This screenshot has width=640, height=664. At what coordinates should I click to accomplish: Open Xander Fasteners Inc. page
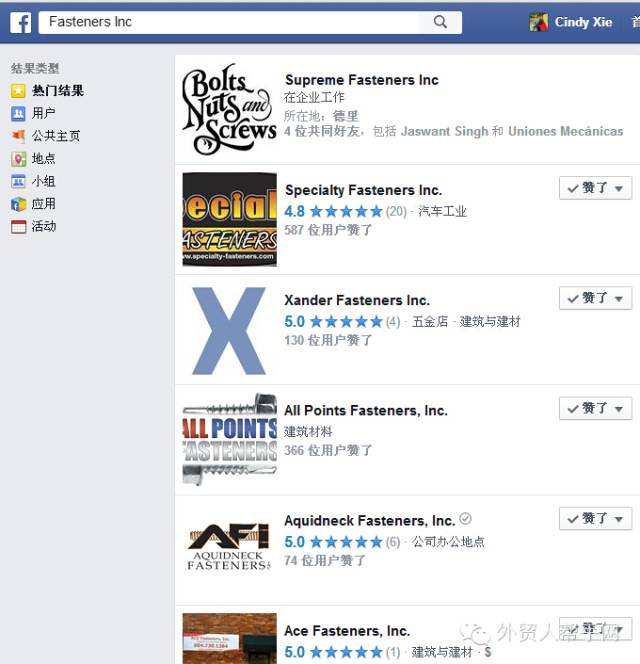pos(357,300)
